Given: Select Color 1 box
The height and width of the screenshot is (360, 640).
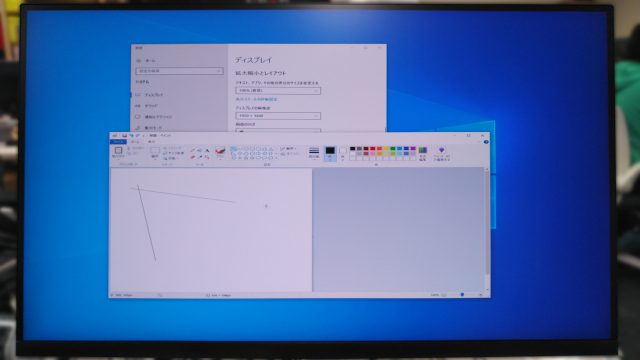Looking at the screenshot, I should coord(330,153).
